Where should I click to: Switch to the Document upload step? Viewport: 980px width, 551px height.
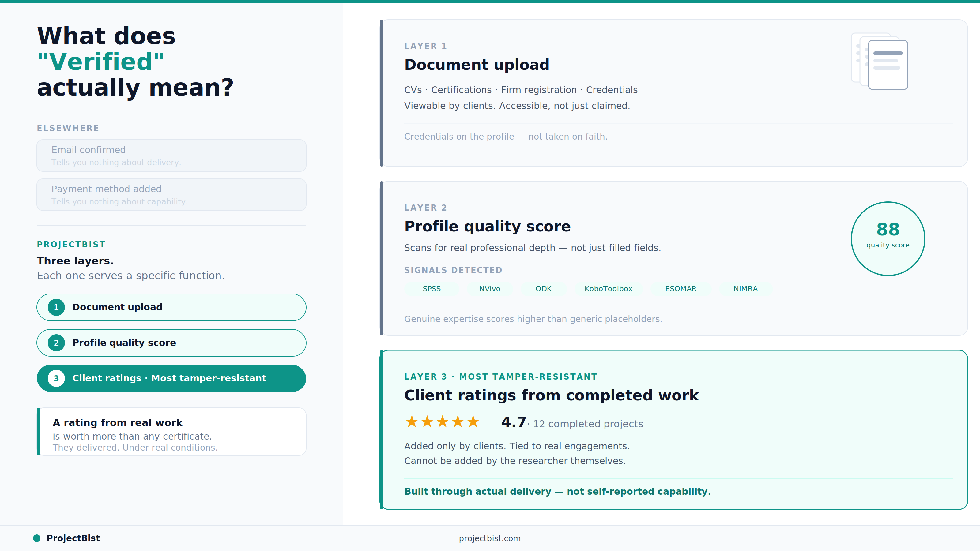pos(171,307)
